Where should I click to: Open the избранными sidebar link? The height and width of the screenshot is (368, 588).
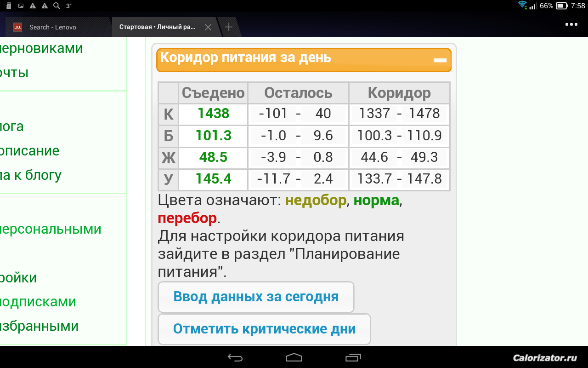[39, 326]
